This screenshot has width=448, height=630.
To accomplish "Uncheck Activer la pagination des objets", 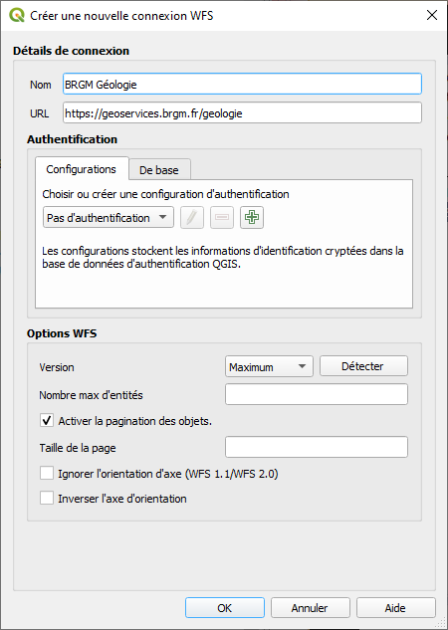I will (47, 421).
